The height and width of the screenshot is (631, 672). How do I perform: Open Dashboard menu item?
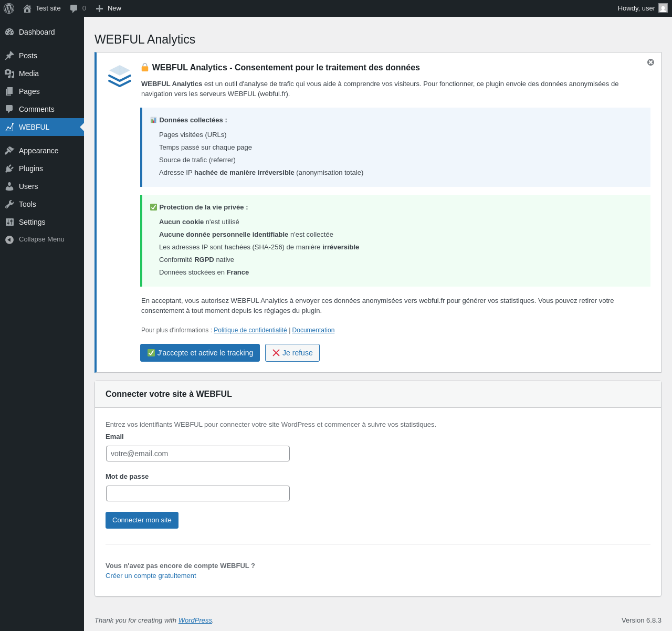tap(42, 32)
